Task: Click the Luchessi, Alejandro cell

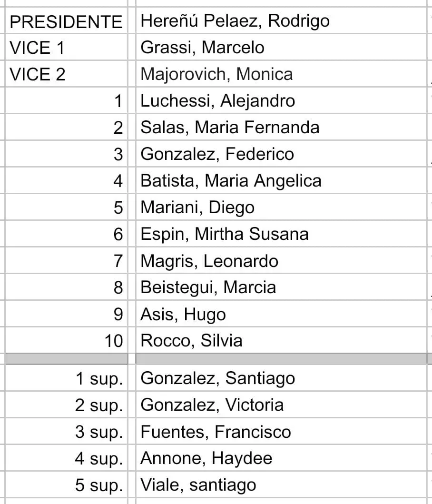Action: coord(218,101)
